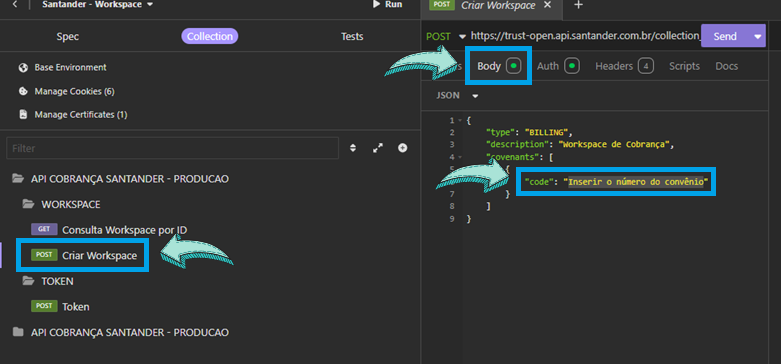Click the expand all folders icon
This screenshot has width=781, height=364.
pyautogui.click(x=378, y=148)
